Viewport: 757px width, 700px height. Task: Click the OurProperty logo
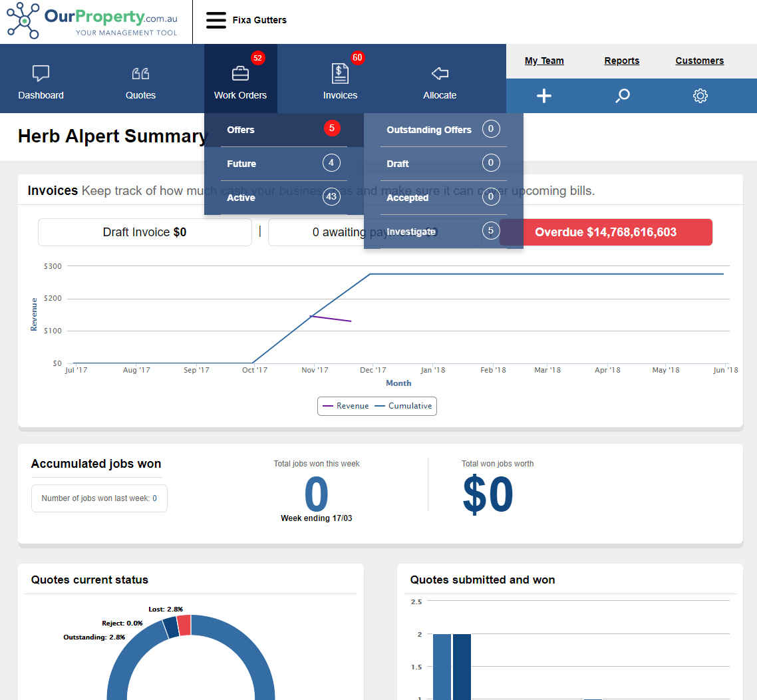(92, 20)
